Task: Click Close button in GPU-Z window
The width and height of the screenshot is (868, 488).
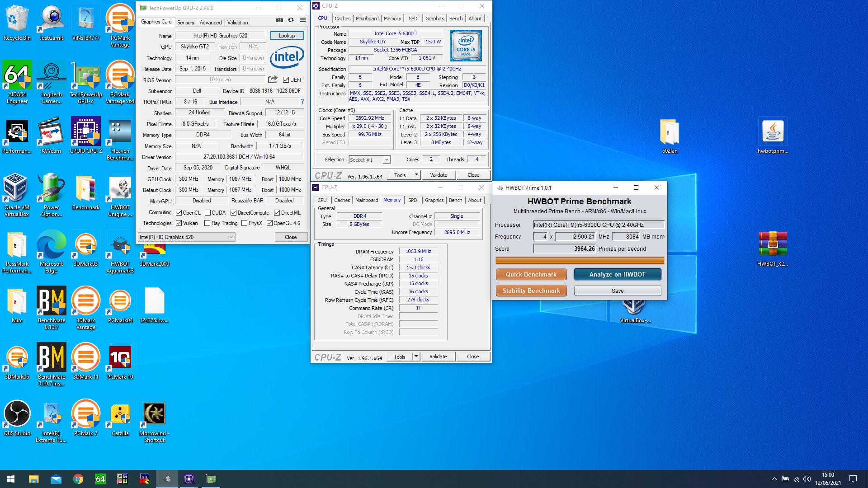Action: [291, 237]
